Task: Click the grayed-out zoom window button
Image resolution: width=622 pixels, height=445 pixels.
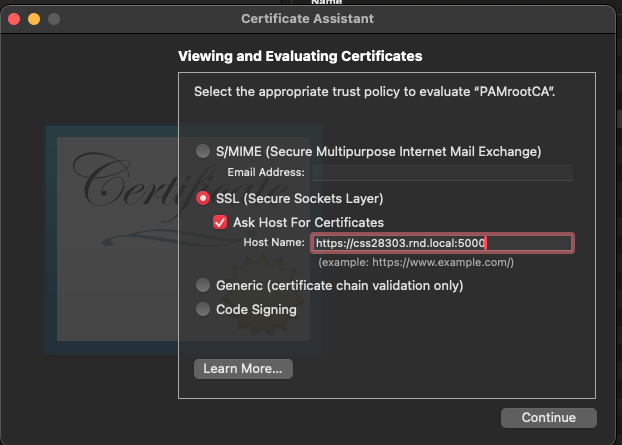Action: click(54, 19)
